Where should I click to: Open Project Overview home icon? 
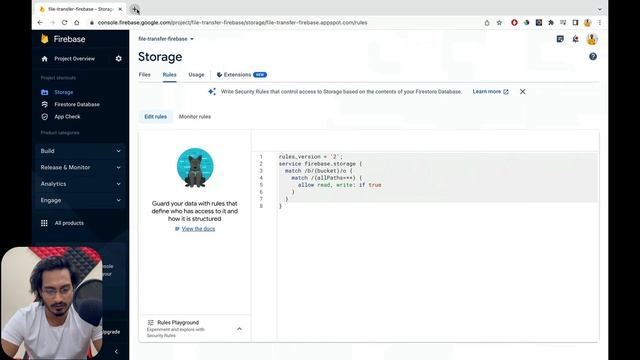(44, 59)
